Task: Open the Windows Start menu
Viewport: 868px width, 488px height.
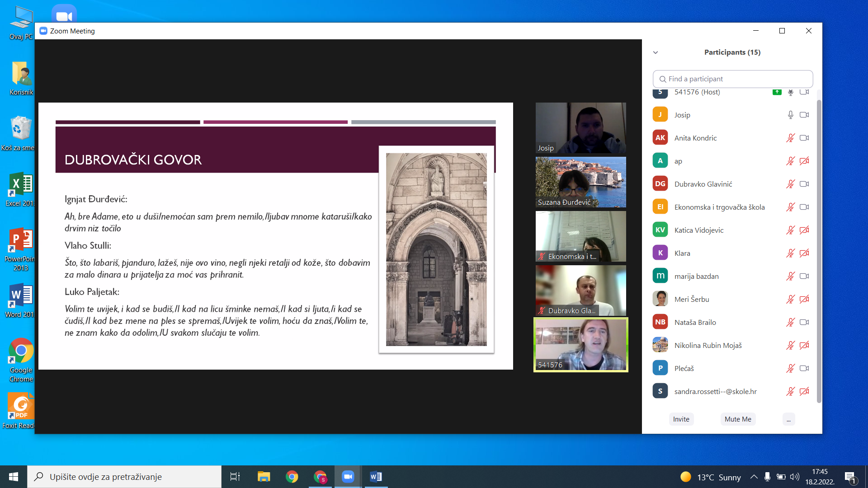Action: 14,477
